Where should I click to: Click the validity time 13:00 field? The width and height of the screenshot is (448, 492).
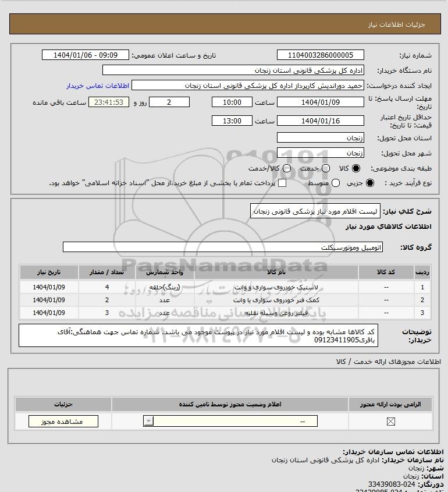(232, 121)
